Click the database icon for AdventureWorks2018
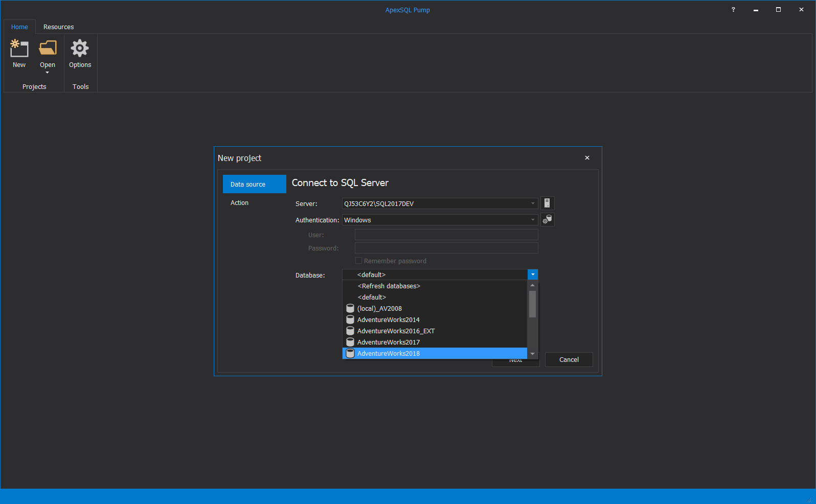The width and height of the screenshot is (816, 504). pos(350,353)
